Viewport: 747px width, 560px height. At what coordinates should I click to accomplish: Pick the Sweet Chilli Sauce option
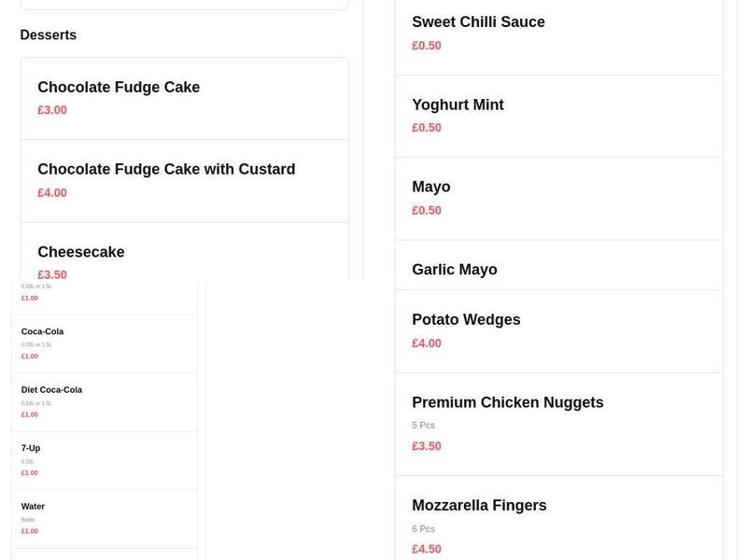coord(479,21)
